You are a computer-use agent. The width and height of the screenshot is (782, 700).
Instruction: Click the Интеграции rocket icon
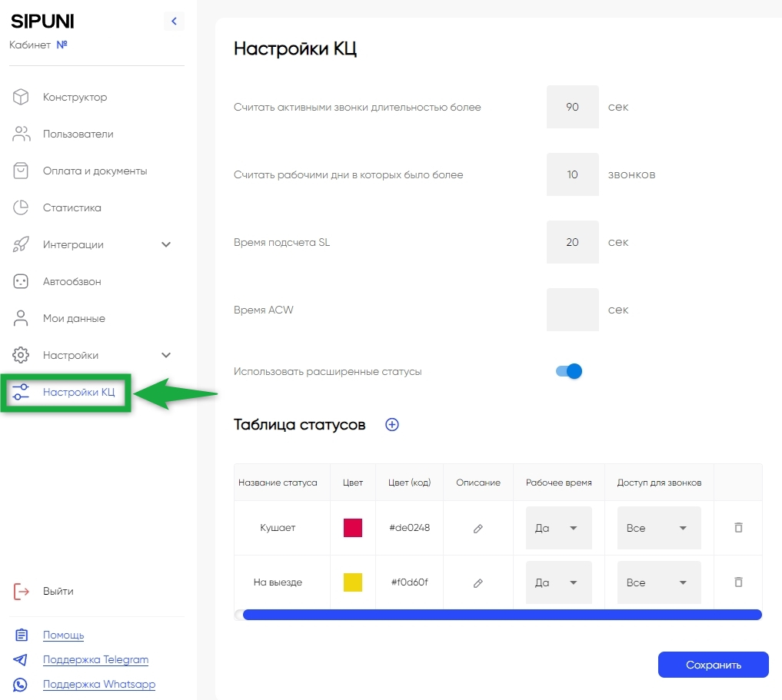coord(21,244)
